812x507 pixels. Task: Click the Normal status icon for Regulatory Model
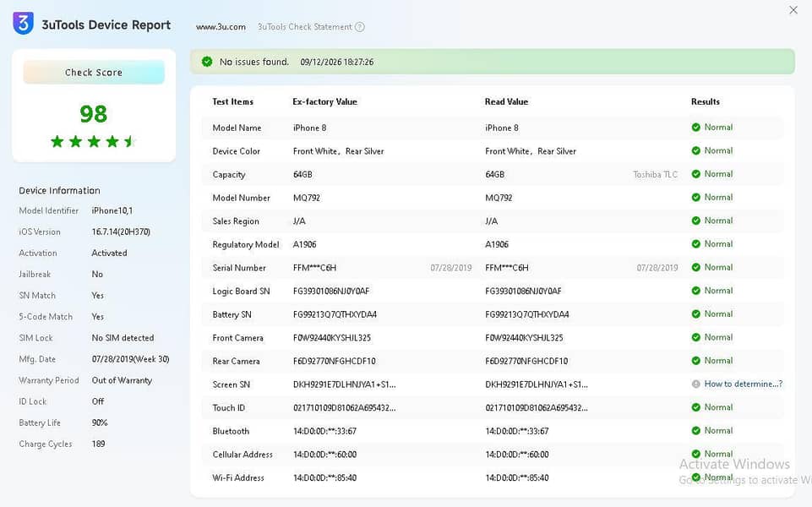(696, 244)
